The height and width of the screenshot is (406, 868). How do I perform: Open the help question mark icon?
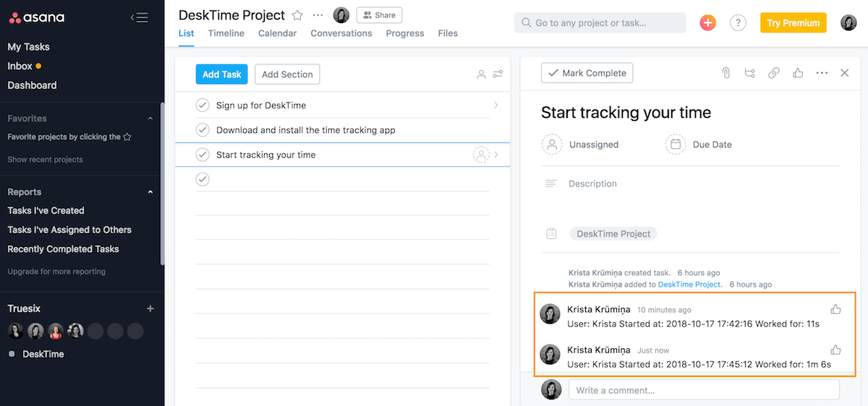pos(738,22)
